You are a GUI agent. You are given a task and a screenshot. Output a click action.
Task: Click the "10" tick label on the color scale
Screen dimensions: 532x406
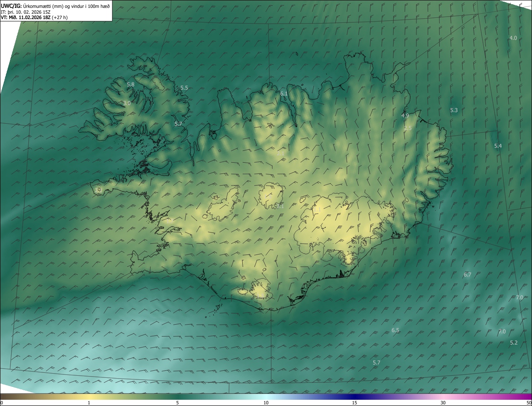266,403
